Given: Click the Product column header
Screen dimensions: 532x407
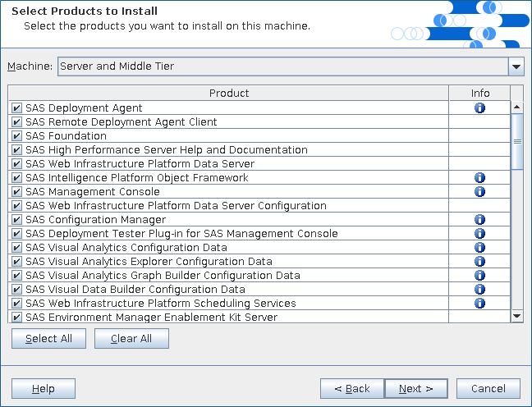Looking at the screenshot, I should click(228, 93).
